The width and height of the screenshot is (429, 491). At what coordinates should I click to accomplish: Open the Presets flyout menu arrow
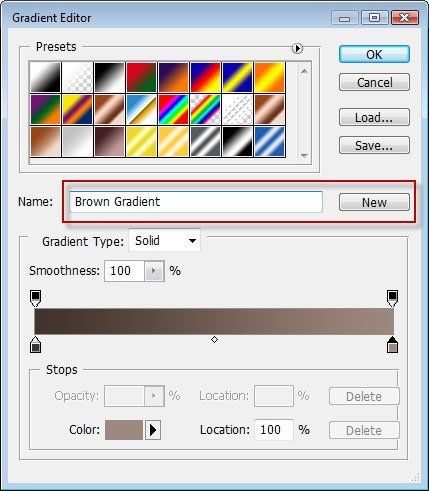coord(297,48)
